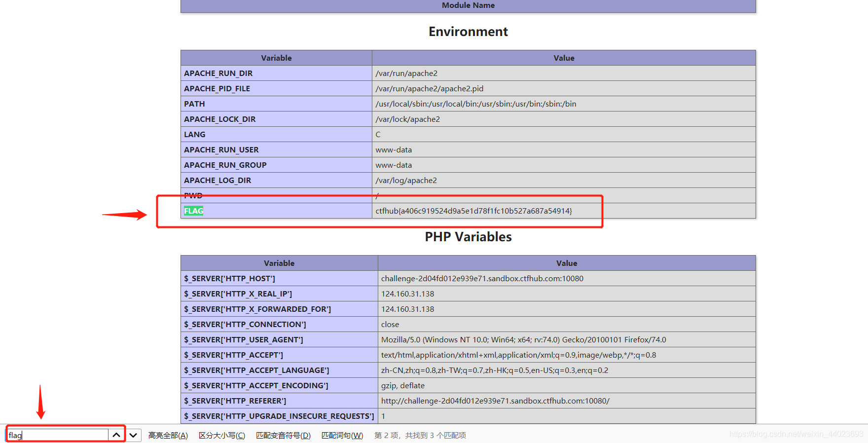Click the /var/run/apache2/apache2.pid value

(429, 88)
